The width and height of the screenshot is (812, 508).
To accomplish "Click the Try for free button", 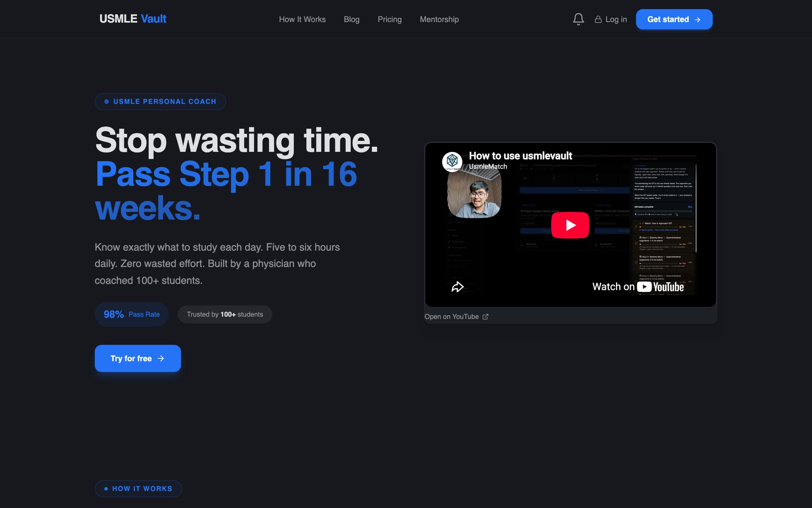I will click(138, 358).
